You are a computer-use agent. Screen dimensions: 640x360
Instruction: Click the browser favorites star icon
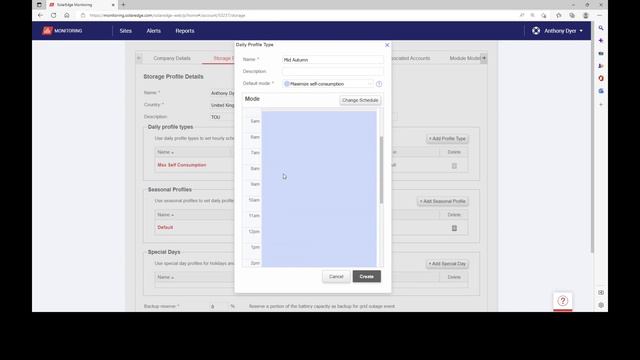click(558, 16)
